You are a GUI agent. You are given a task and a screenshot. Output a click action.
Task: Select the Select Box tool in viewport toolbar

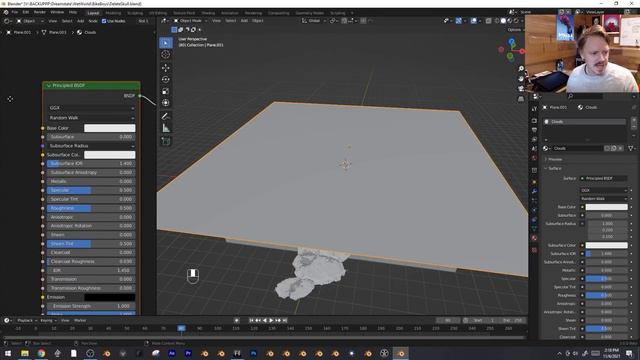tap(166, 43)
